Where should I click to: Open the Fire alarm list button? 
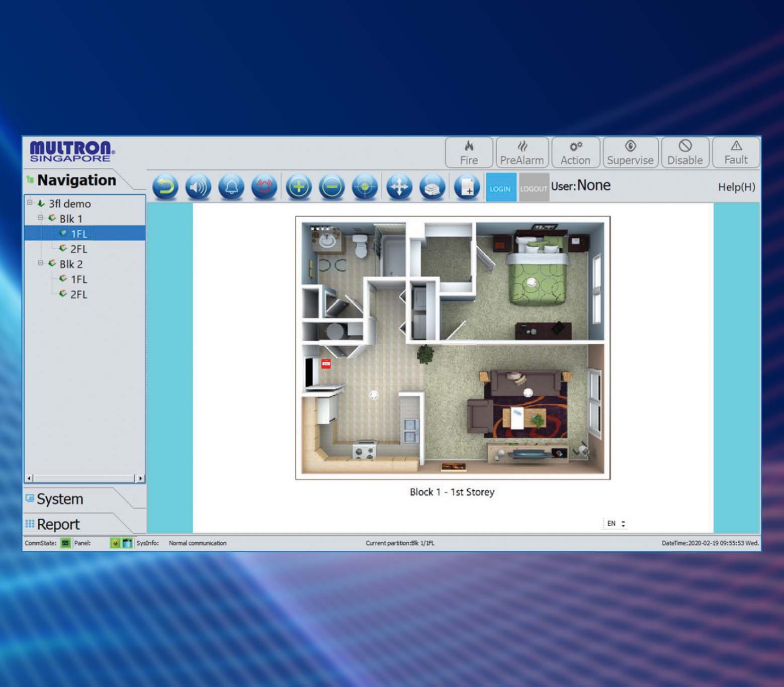[469, 152]
